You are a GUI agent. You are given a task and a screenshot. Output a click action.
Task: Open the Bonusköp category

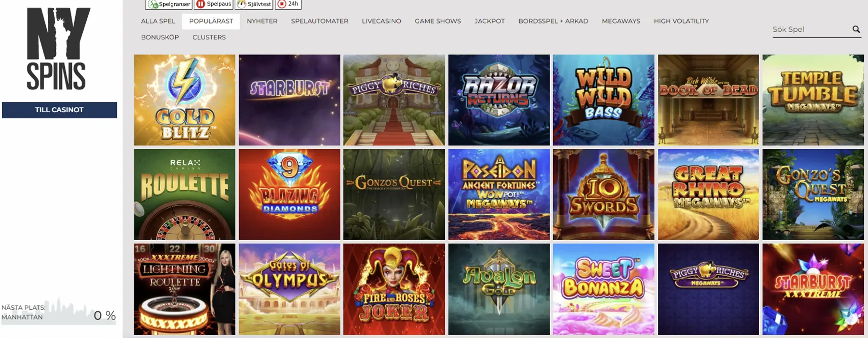coord(160,37)
